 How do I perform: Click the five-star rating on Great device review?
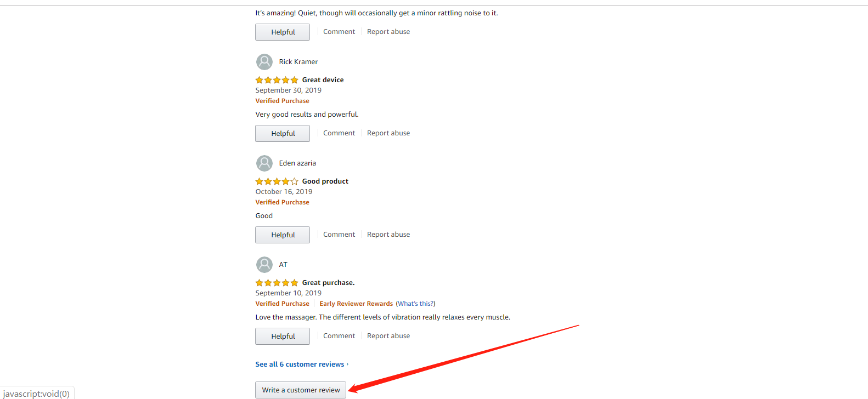(x=277, y=80)
